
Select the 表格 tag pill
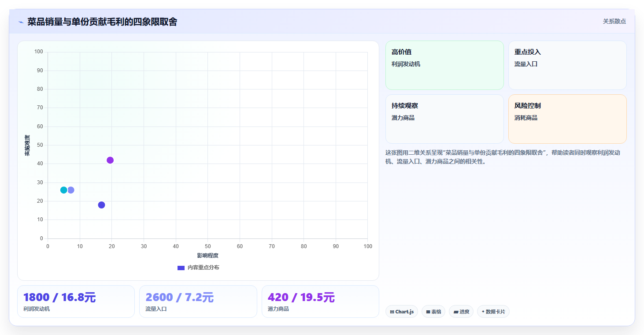433,312
